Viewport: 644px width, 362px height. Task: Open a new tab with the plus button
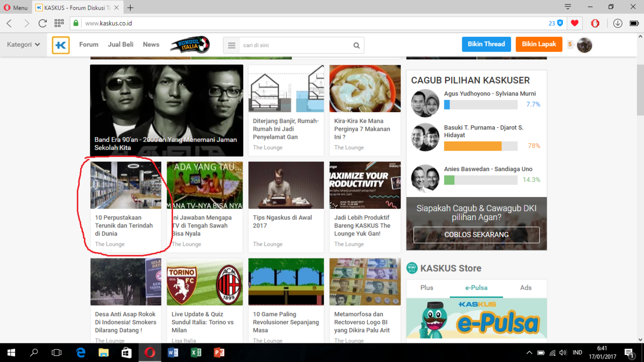pyautogui.click(x=130, y=8)
